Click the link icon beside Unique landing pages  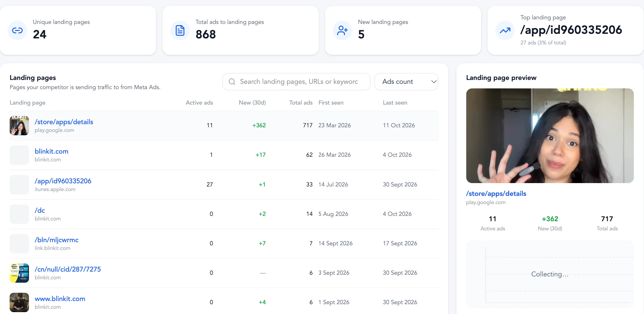pos(17,30)
